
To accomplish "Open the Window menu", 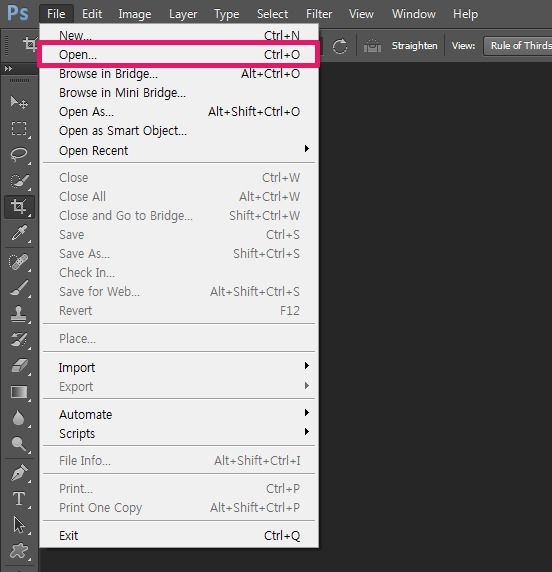I will [414, 14].
